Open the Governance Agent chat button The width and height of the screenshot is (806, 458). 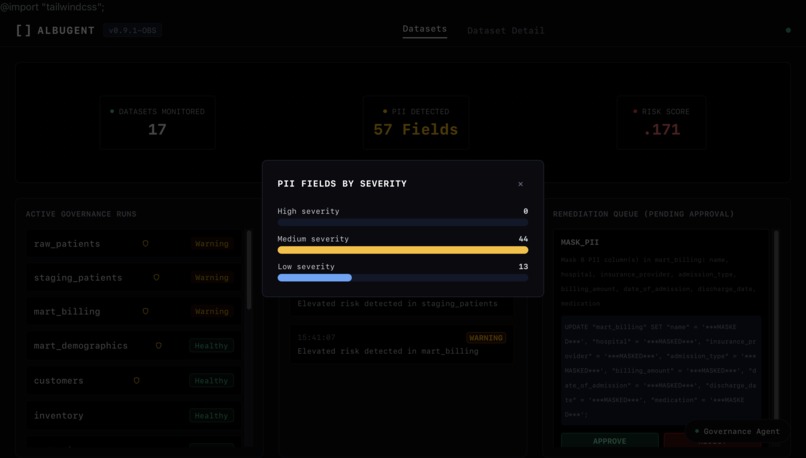tap(737, 432)
